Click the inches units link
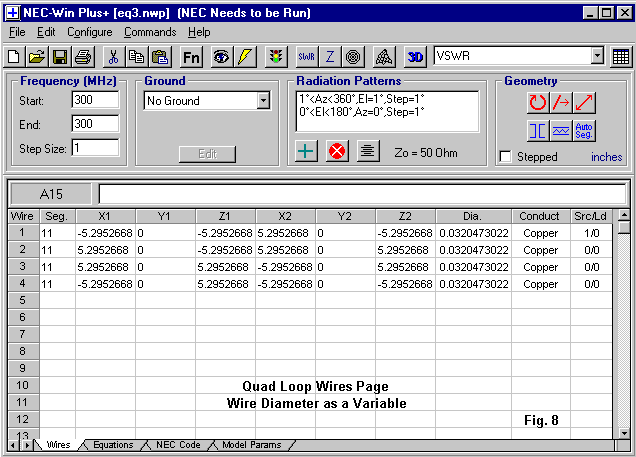The image size is (636, 457). [x=606, y=157]
